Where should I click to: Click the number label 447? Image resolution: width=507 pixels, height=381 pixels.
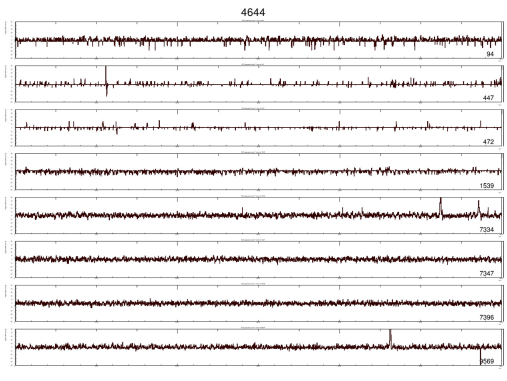[488, 98]
